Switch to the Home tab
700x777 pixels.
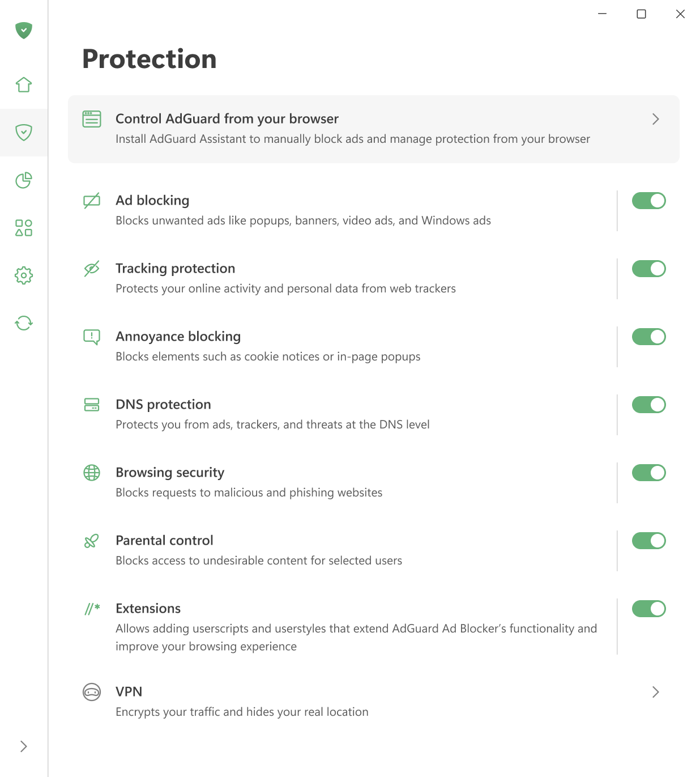[23, 84]
